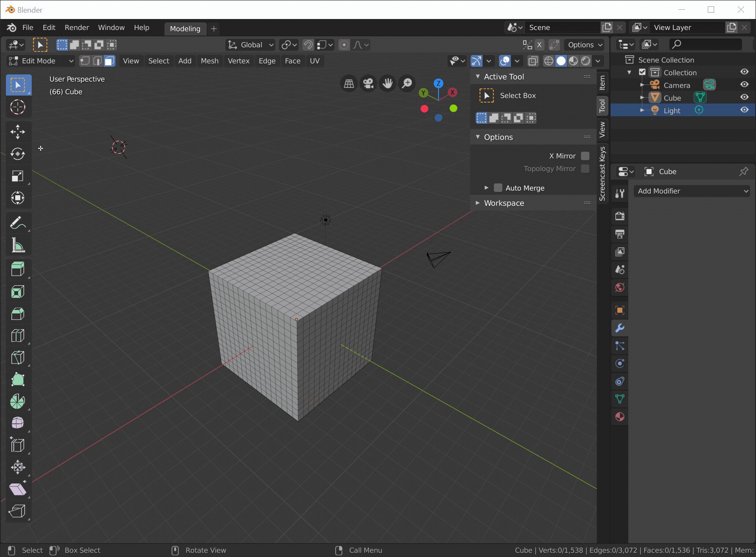Select the Scale tool
Viewport: 756px width, 557px height.
point(18,176)
